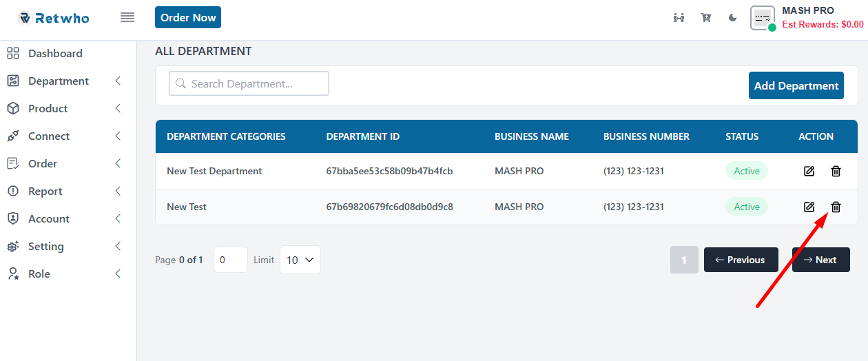This screenshot has height=361, width=868.
Task: Click Est Rewards $0.00 text
Action: (x=823, y=24)
